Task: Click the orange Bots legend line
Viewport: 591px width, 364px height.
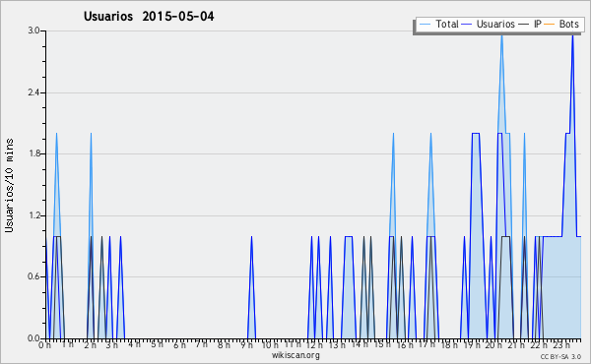Action: coord(550,25)
